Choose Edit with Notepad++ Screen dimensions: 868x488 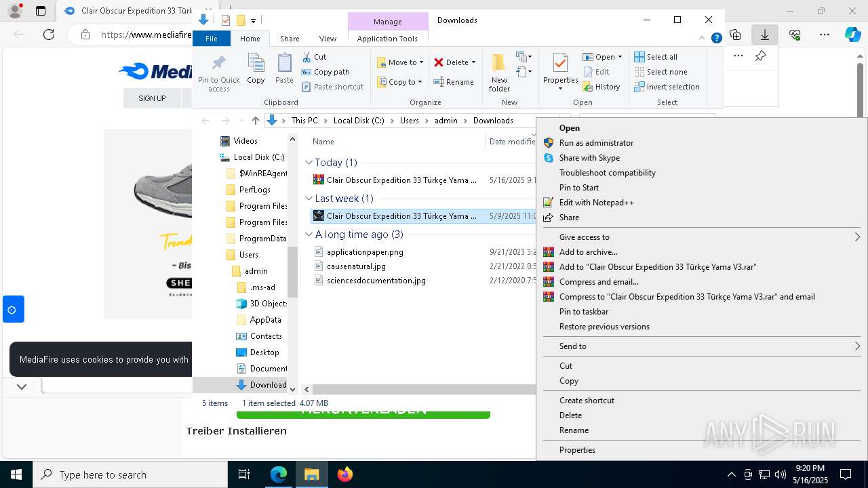pos(701,203)
